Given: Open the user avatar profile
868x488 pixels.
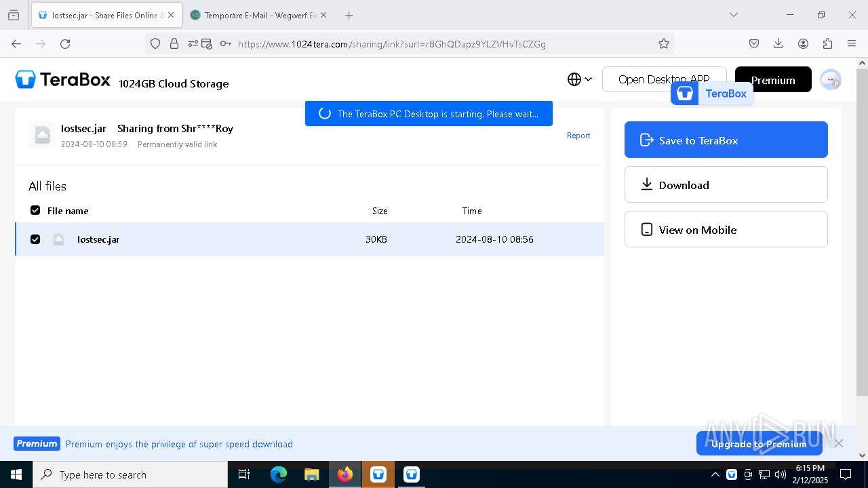Looking at the screenshot, I should coord(831,79).
